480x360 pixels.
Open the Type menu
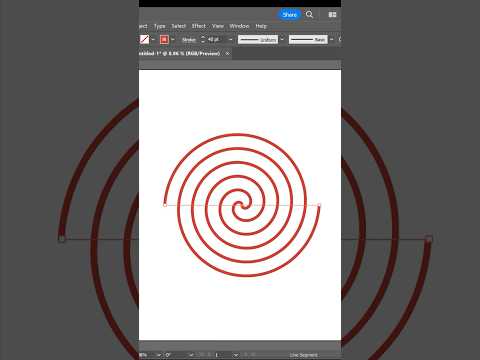click(159, 26)
